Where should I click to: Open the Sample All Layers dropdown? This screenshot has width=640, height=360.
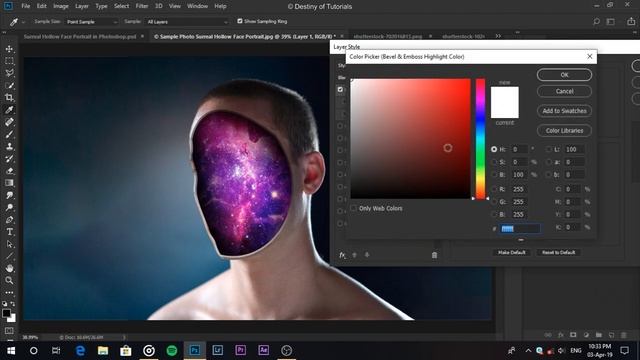187,22
